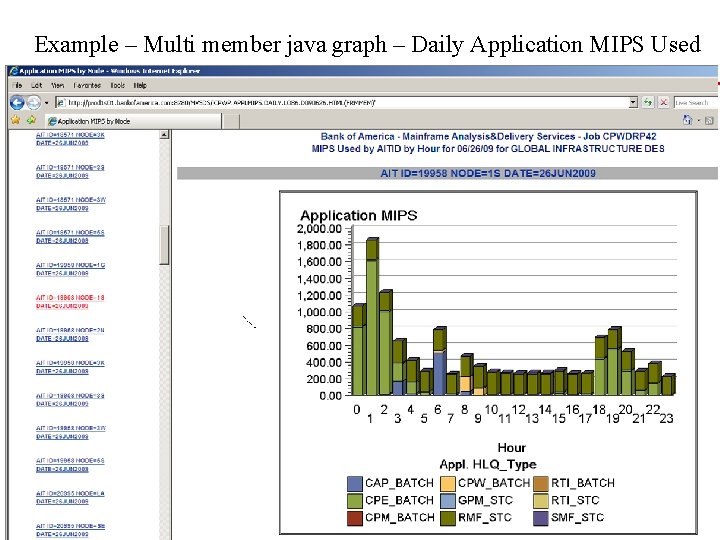720x540 pixels.
Task: Open the second NODE=3S link in the list
Action: pos(70,399)
